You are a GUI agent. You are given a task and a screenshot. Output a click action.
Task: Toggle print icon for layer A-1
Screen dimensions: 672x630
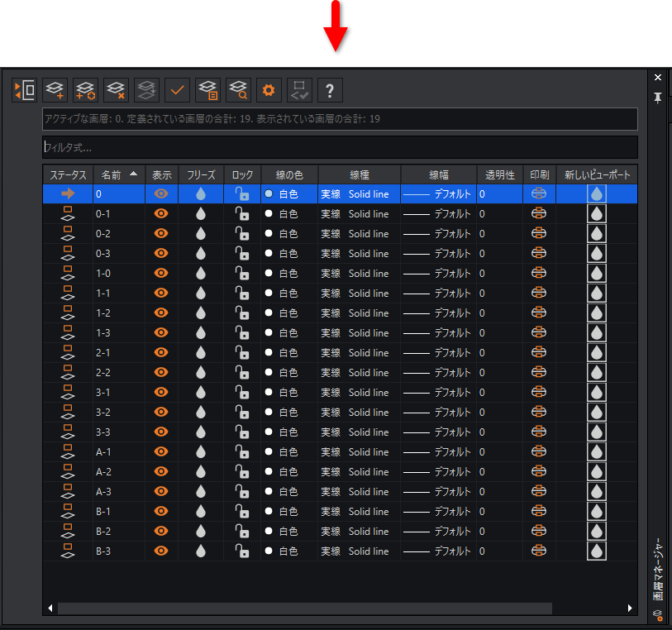[x=539, y=451]
